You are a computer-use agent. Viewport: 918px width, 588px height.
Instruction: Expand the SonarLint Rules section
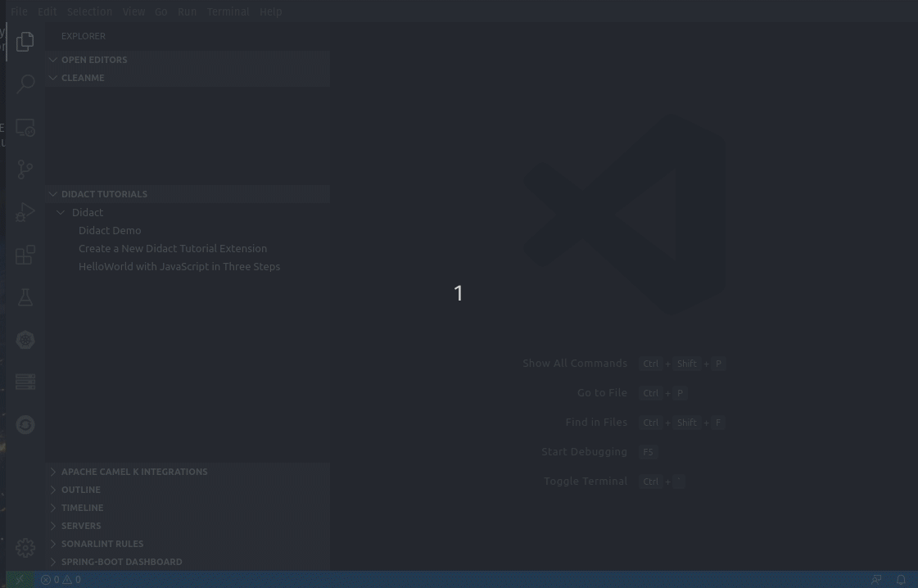pyautogui.click(x=188, y=544)
